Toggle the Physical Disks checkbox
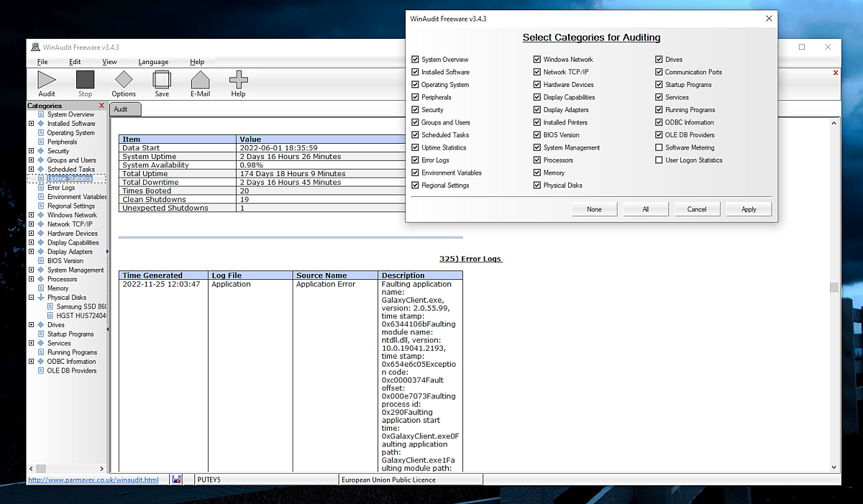The image size is (863, 504). click(x=537, y=185)
